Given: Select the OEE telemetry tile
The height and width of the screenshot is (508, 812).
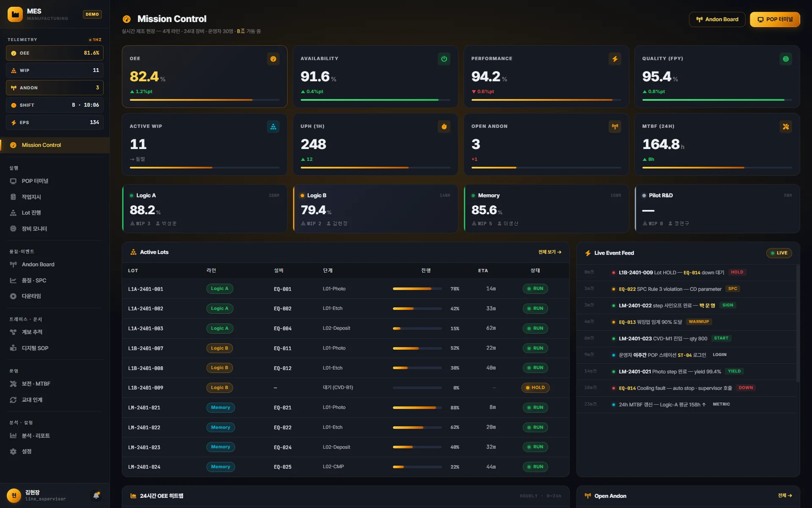Looking at the screenshot, I should (x=55, y=53).
